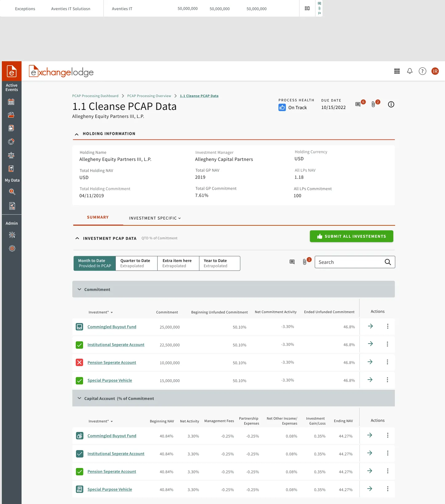445x504 pixels.
Task: Collapse the Investment PCAP Data section
Action: click(77, 238)
